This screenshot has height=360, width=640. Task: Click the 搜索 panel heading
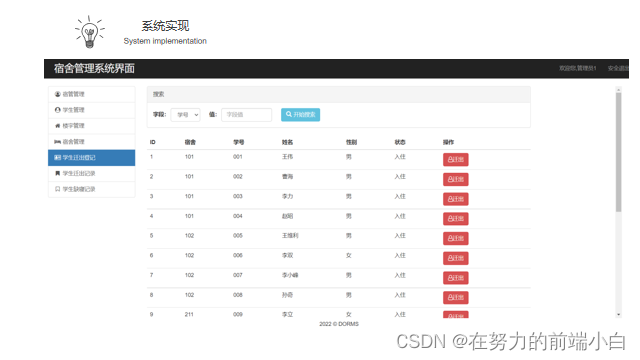pyautogui.click(x=158, y=94)
